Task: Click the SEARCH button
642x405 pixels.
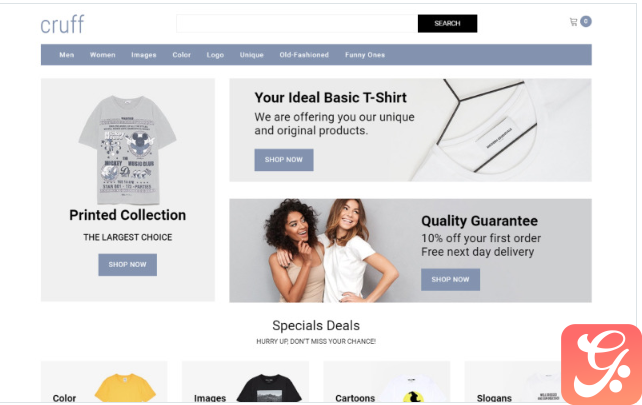Action: point(447,23)
